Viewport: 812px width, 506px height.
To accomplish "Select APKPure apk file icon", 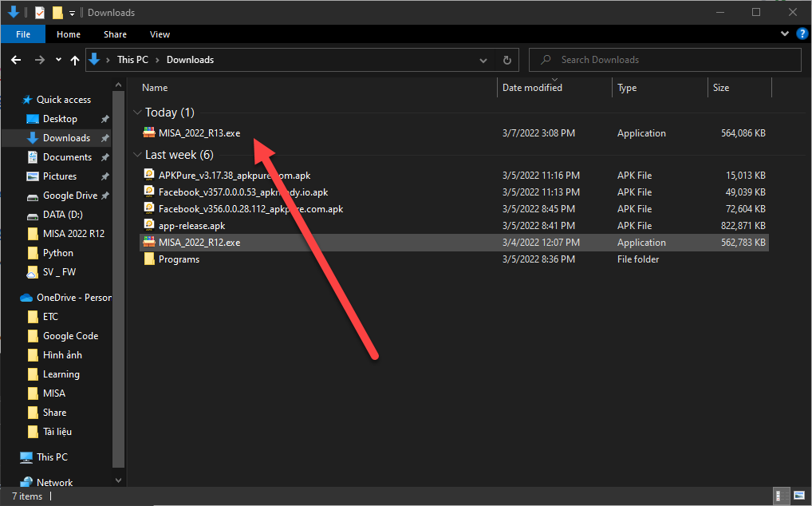I will 149,175.
